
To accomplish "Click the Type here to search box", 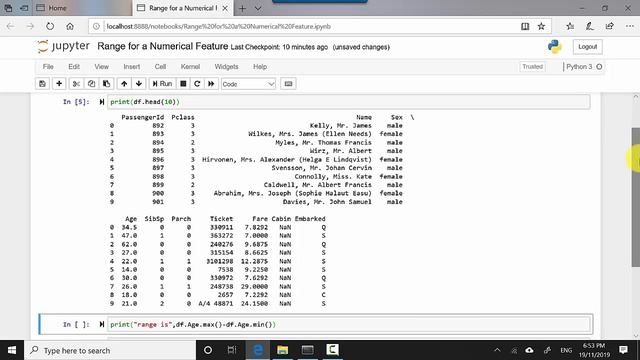I will point(110,350).
